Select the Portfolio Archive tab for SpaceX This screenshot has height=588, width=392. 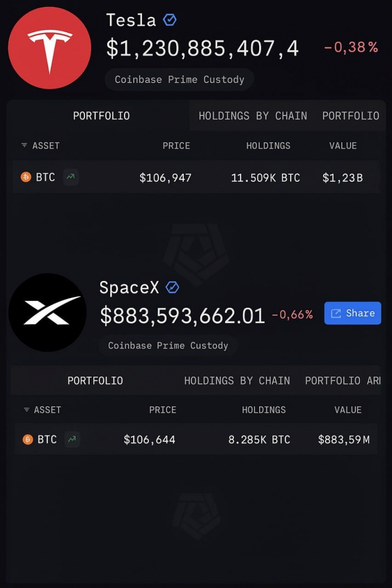(x=343, y=381)
